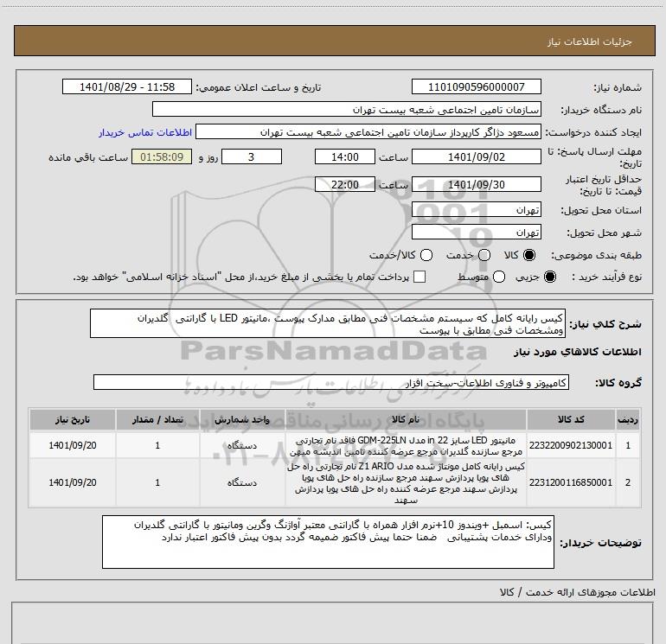Click the تاریخ نیاز column header
The height and width of the screenshot is (644, 666).
click(x=72, y=419)
